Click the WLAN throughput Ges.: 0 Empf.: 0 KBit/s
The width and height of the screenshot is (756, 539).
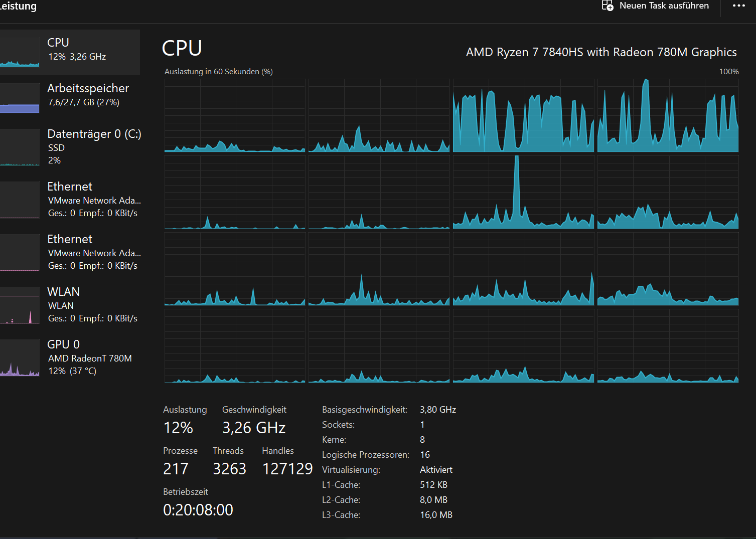point(93,318)
